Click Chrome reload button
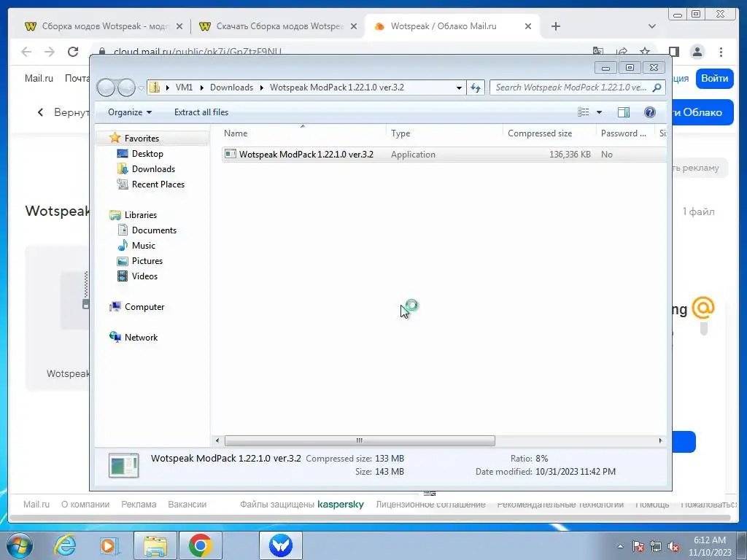747x560 pixels. (x=72, y=52)
